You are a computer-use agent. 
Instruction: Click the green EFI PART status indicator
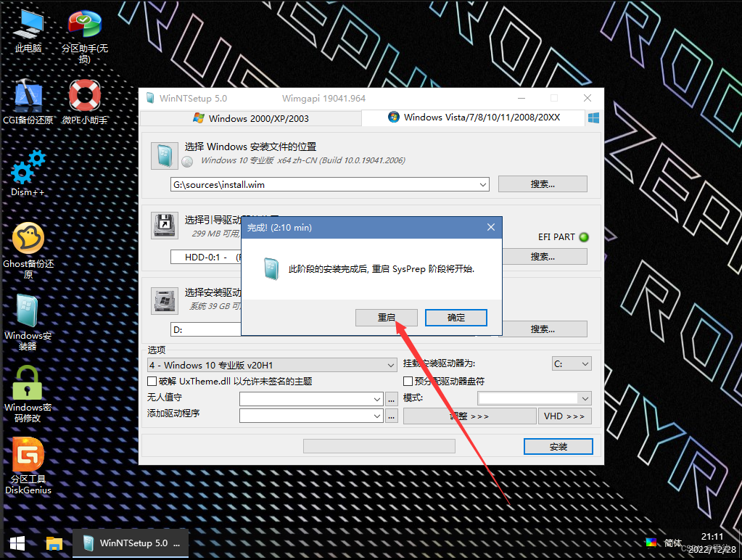coord(584,237)
